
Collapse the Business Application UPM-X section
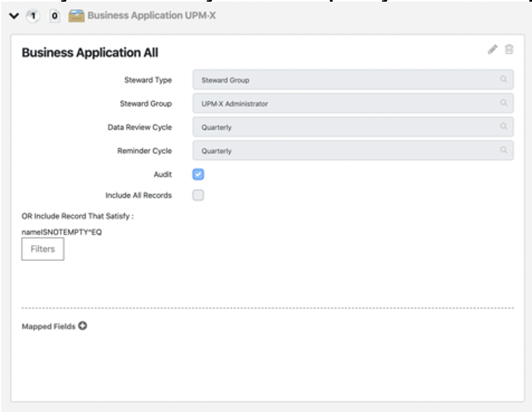(x=14, y=16)
